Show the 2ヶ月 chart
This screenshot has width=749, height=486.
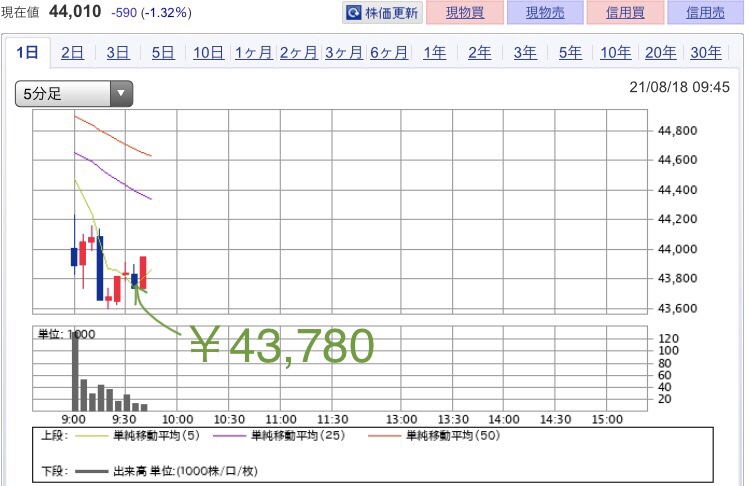click(299, 53)
